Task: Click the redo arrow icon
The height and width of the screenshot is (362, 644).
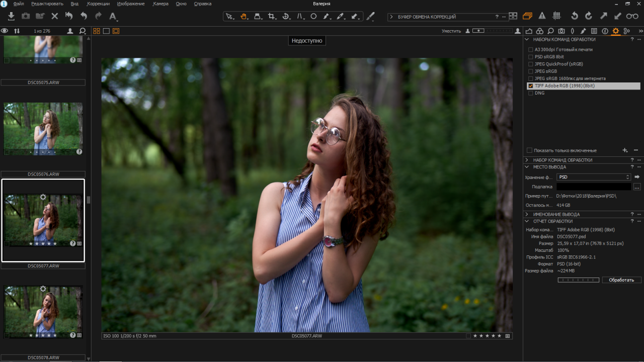Action: 98,17
